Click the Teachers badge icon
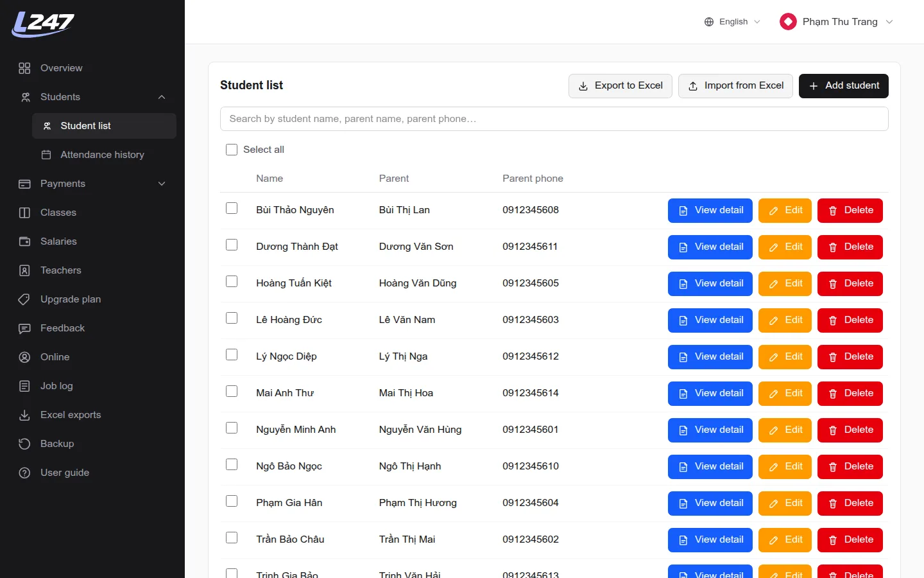This screenshot has width=924, height=578. pyautogui.click(x=24, y=270)
